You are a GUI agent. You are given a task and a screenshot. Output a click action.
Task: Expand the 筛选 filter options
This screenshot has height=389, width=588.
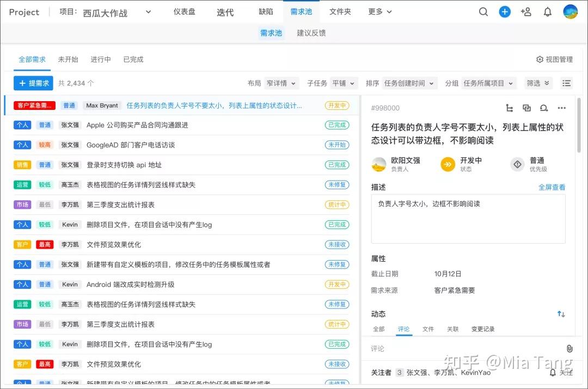(x=538, y=83)
